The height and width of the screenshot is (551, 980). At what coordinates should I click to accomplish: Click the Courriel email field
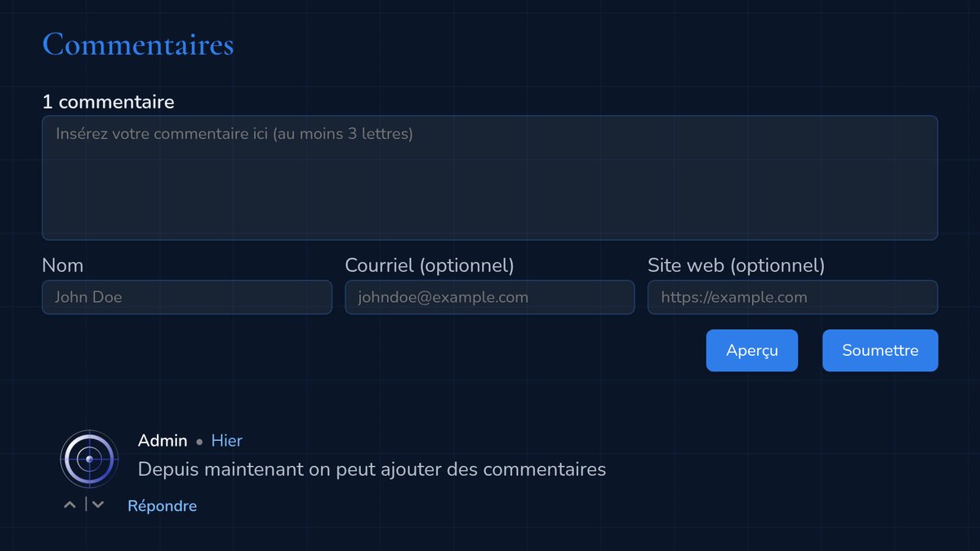click(490, 297)
